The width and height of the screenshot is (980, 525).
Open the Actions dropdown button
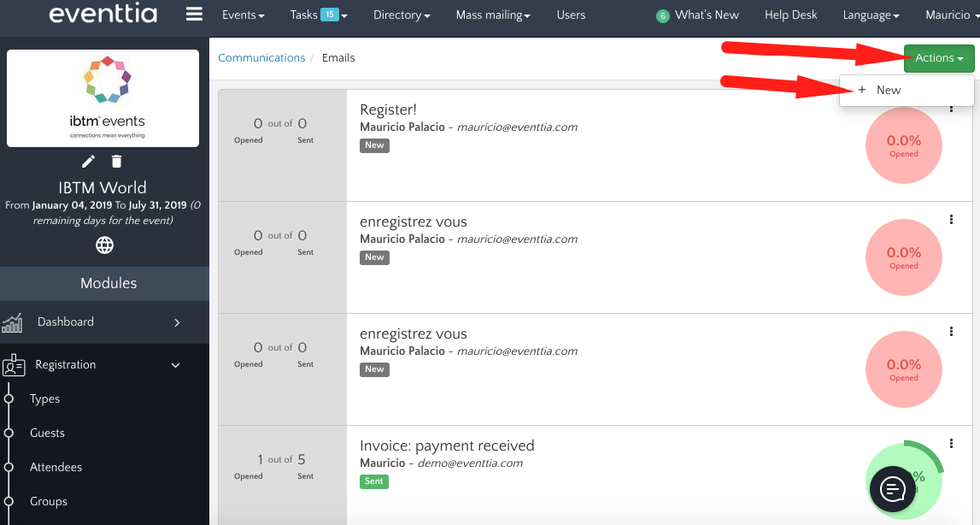pyautogui.click(x=938, y=58)
